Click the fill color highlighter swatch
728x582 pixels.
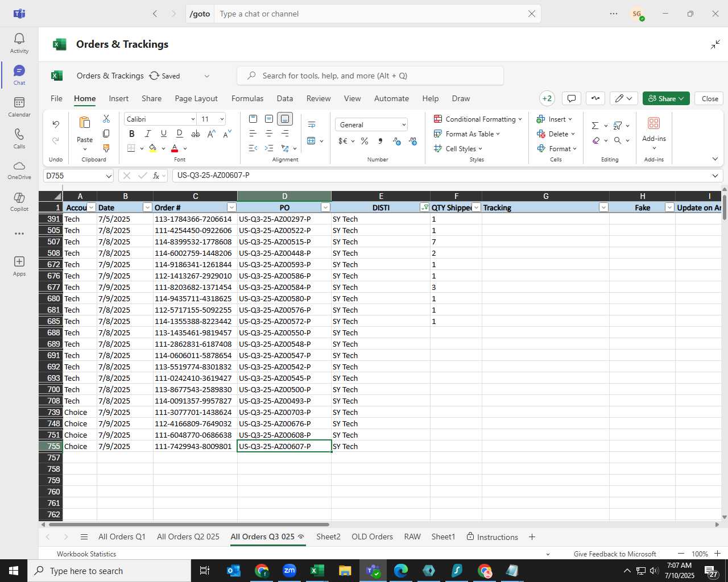(x=152, y=148)
